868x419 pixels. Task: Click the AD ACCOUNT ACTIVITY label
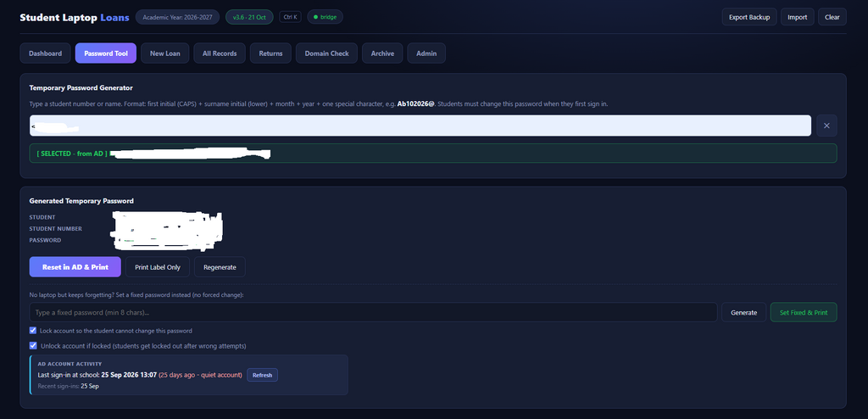(x=70, y=364)
